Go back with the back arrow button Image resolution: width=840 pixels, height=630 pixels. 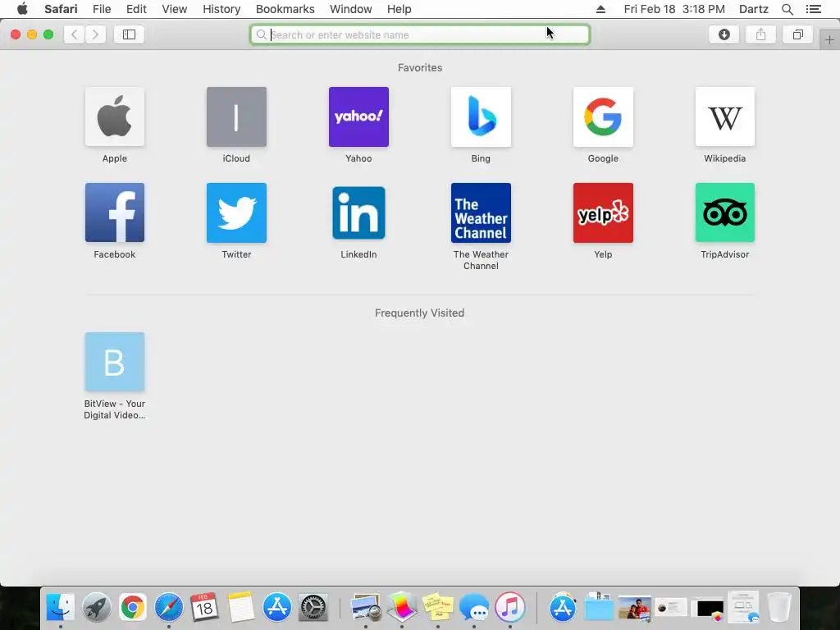[75, 34]
